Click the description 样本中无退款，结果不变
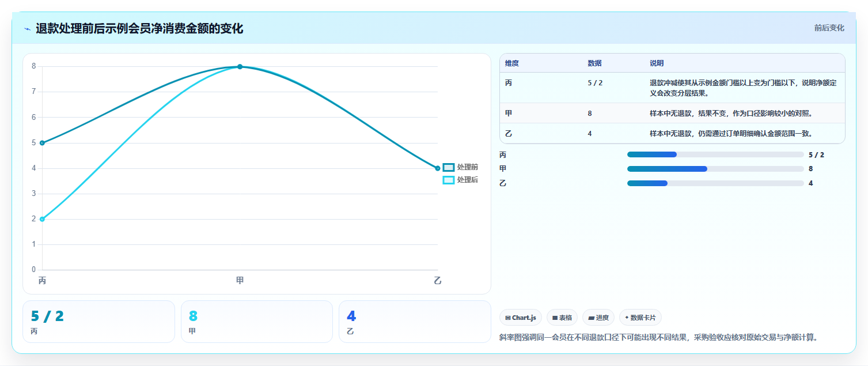 (731, 114)
